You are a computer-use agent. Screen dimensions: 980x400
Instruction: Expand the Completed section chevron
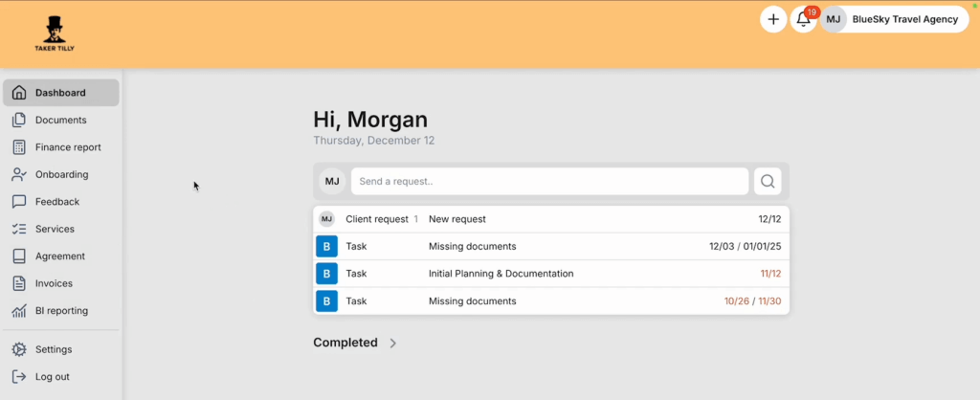pos(393,343)
